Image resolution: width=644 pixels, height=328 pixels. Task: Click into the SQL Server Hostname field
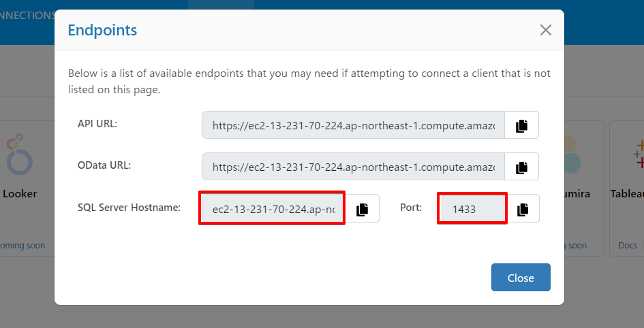coord(273,209)
